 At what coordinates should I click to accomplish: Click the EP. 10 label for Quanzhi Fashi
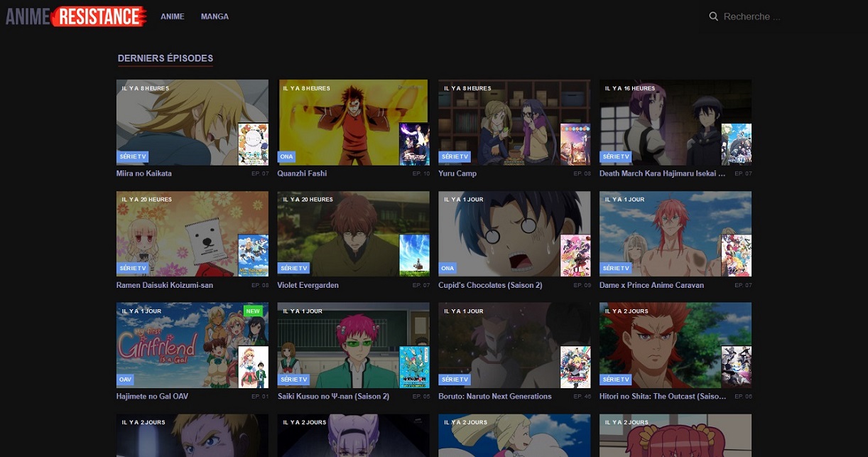[421, 173]
